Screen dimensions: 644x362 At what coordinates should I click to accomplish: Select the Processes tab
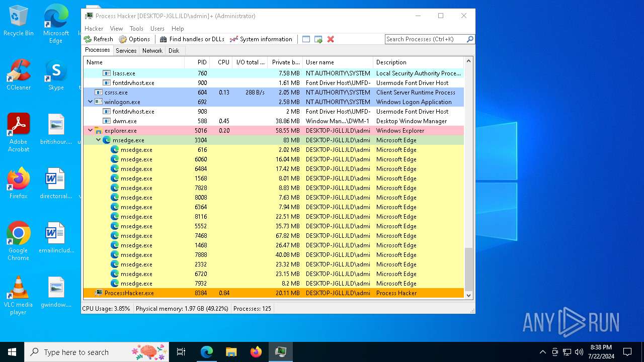pyautogui.click(x=97, y=50)
